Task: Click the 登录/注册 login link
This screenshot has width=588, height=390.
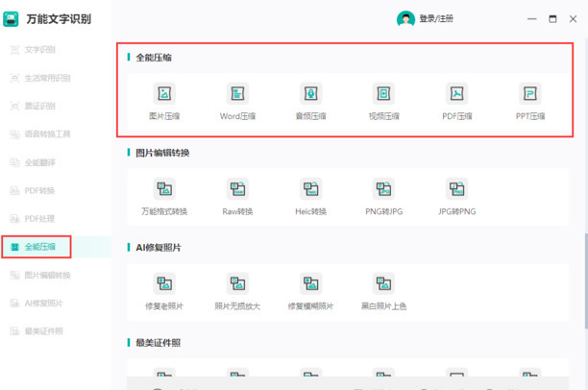Action: point(435,19)
